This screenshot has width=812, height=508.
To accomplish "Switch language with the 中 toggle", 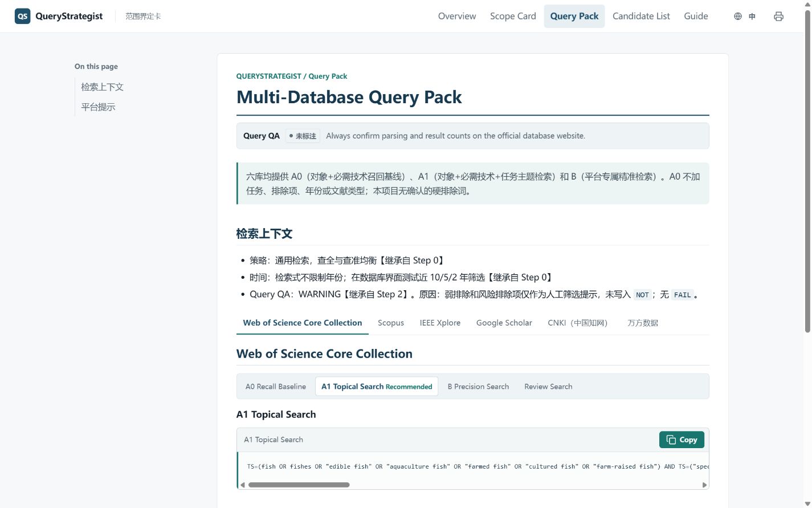I will (x=752, y=17).
